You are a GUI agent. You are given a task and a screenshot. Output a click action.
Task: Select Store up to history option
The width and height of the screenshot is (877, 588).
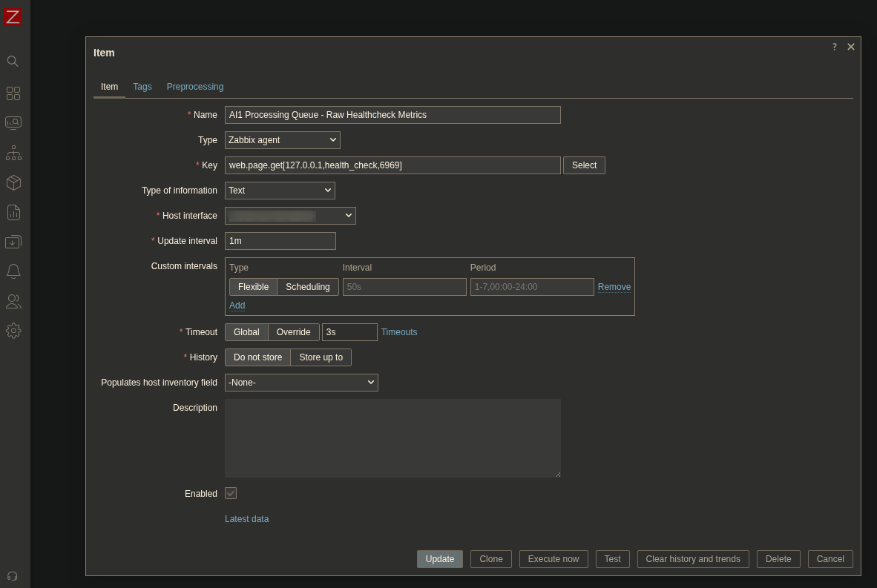pos(321,357)
